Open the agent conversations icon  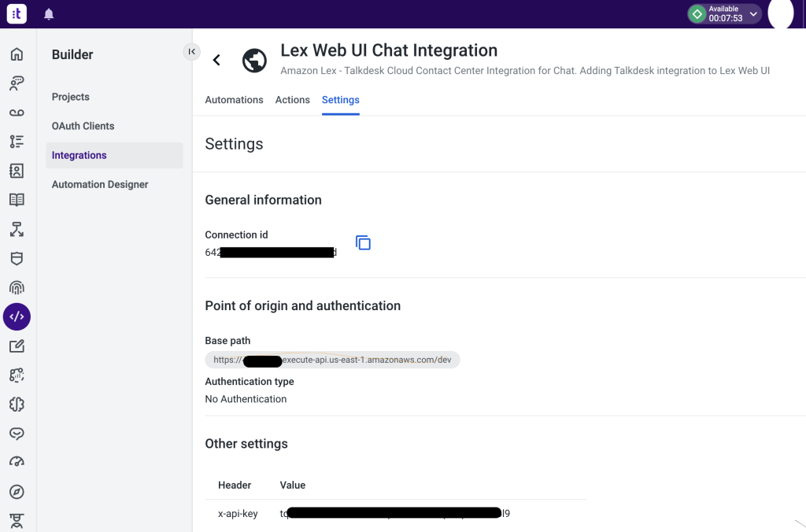click(17, 83)
